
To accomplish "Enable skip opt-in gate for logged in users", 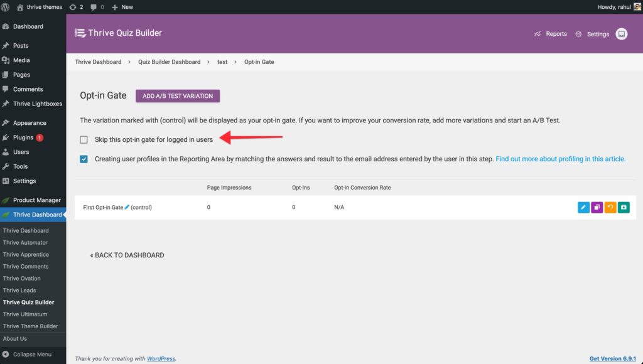I will [x=84, y=139].
